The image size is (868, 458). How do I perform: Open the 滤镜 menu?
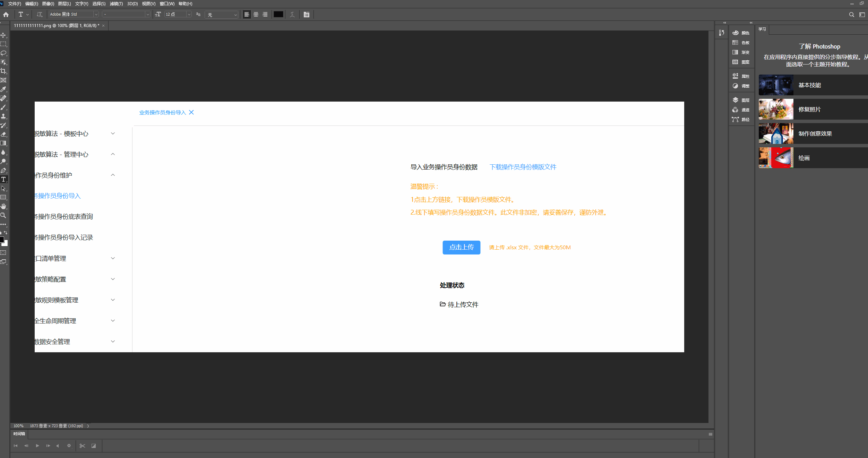[116, 4]
